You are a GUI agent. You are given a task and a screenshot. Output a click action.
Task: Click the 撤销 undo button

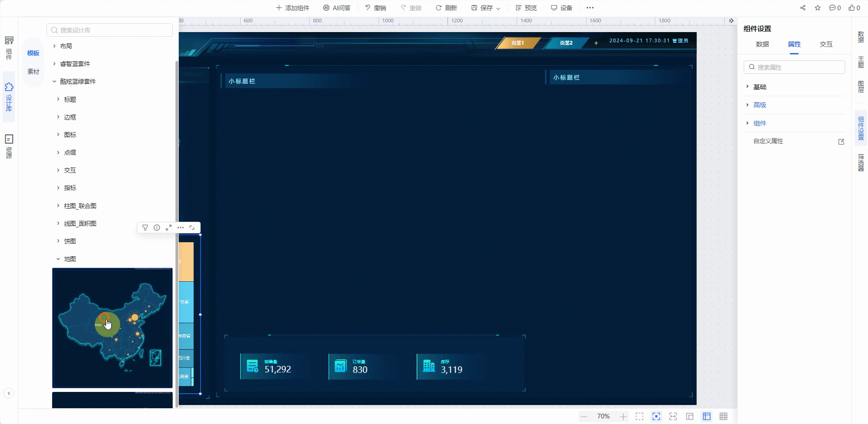tap(376, 8)
